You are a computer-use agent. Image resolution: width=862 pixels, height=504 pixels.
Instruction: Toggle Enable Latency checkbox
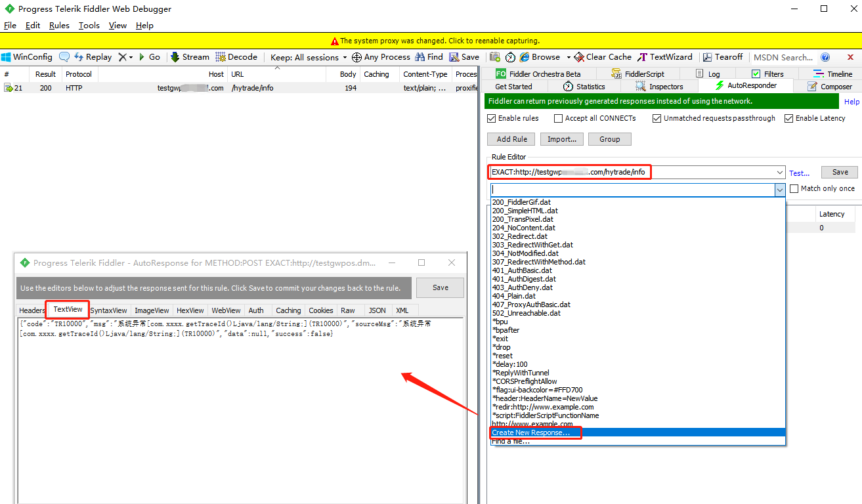click(788, 118)
